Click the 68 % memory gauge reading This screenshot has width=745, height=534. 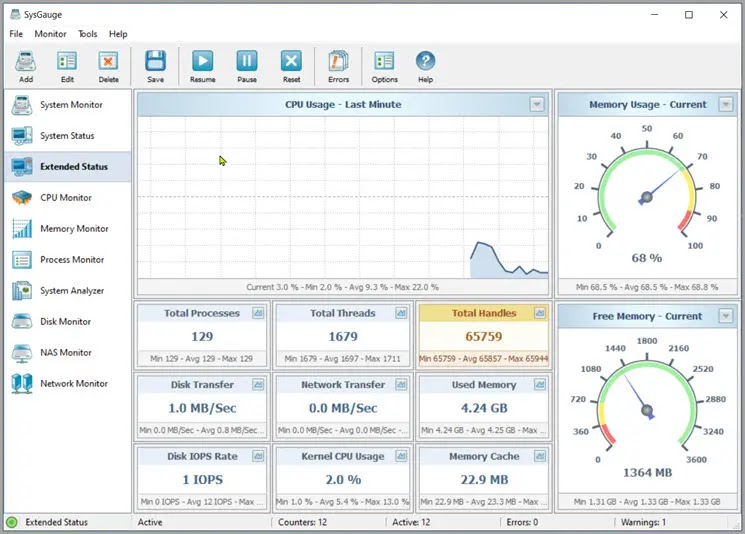pyautogui.click(x=647, y=258)
